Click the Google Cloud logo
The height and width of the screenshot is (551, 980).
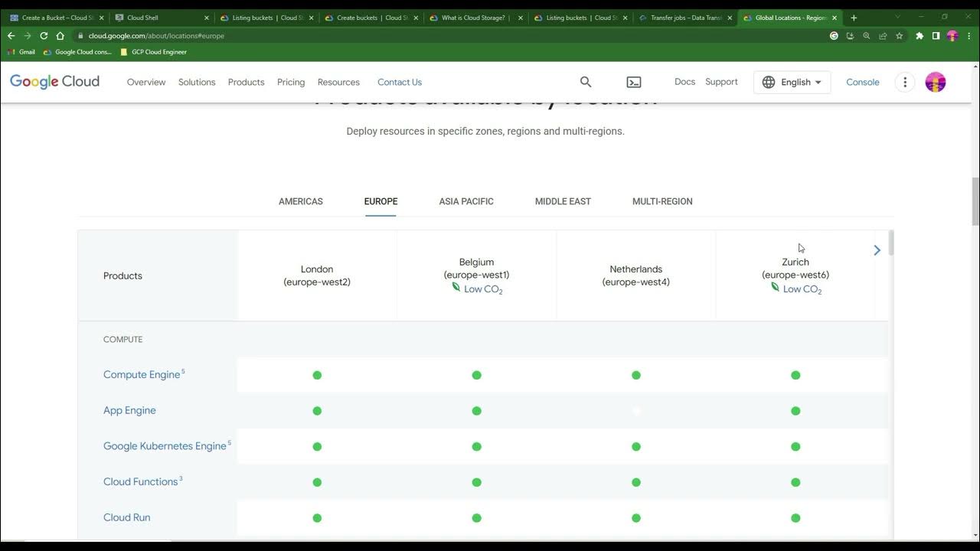tap(54, 82)
